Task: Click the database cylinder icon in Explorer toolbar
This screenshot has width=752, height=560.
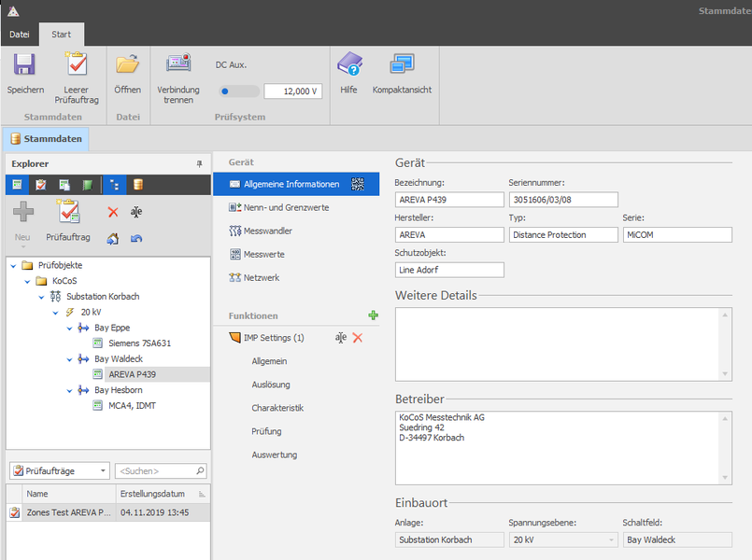Action: click(138, 185)
